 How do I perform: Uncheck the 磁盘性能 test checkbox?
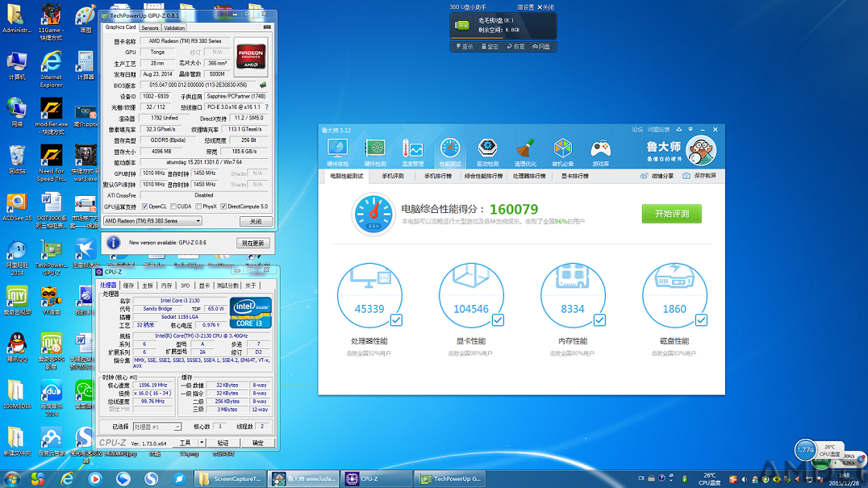pos(701,319)
